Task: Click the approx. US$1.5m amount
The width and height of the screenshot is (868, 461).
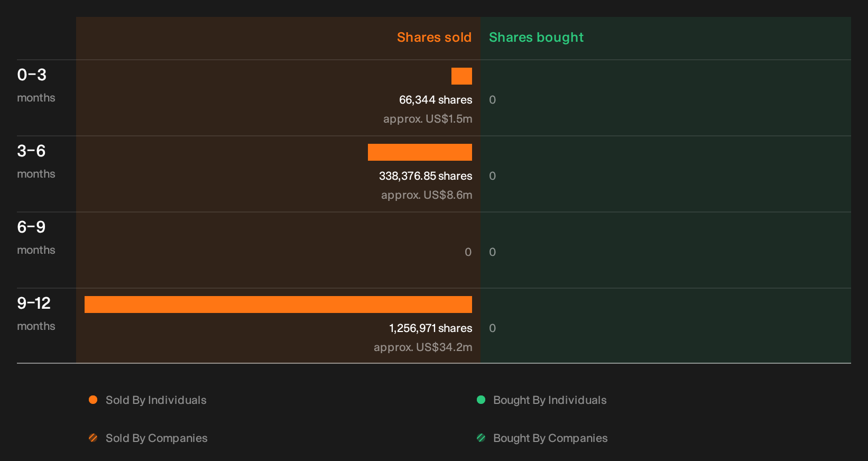Action: 428,119
